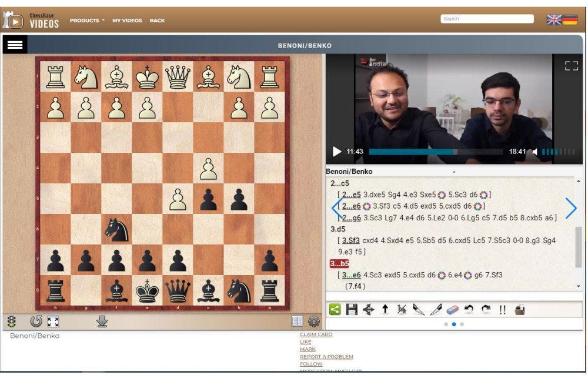588x392 pixels.
Task: Open the hamburger menu button
Action: point(15,45)
